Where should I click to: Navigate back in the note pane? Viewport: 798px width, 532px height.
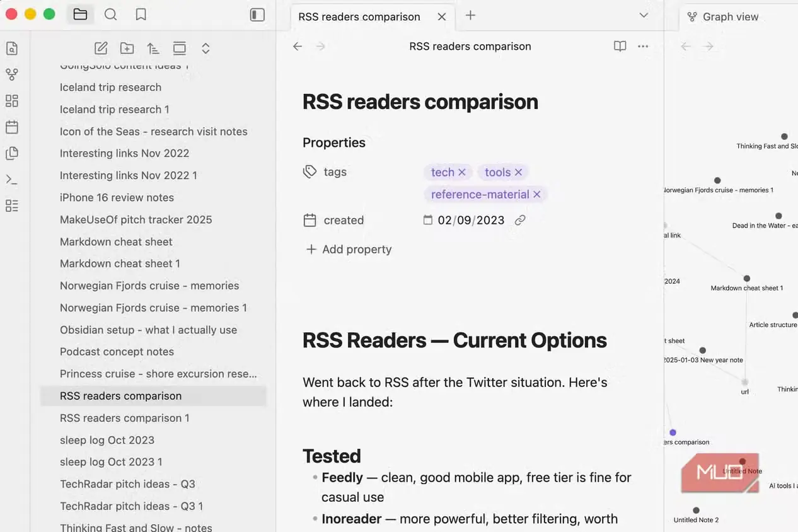pyautogui.click(x=298, y=46)
